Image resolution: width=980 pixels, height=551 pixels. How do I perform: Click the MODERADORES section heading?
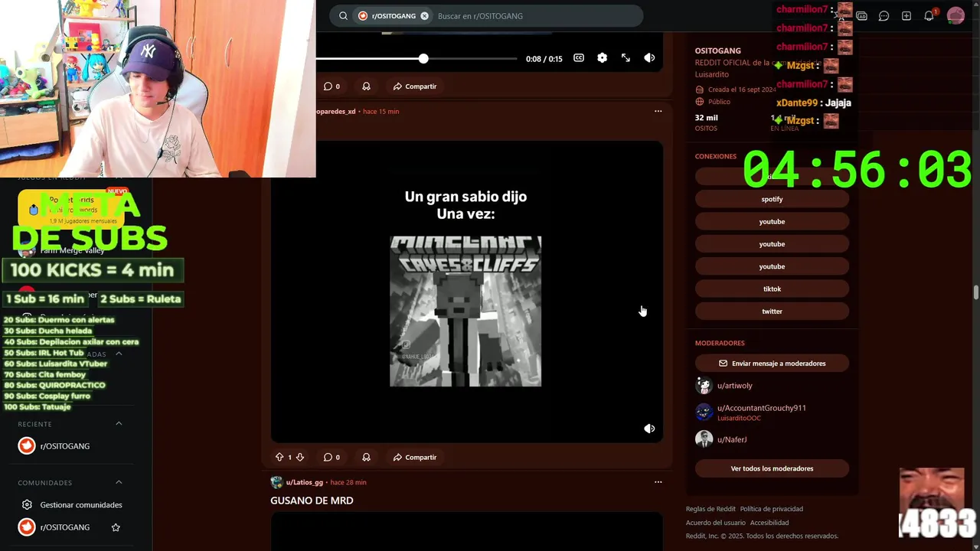[719, 343]
